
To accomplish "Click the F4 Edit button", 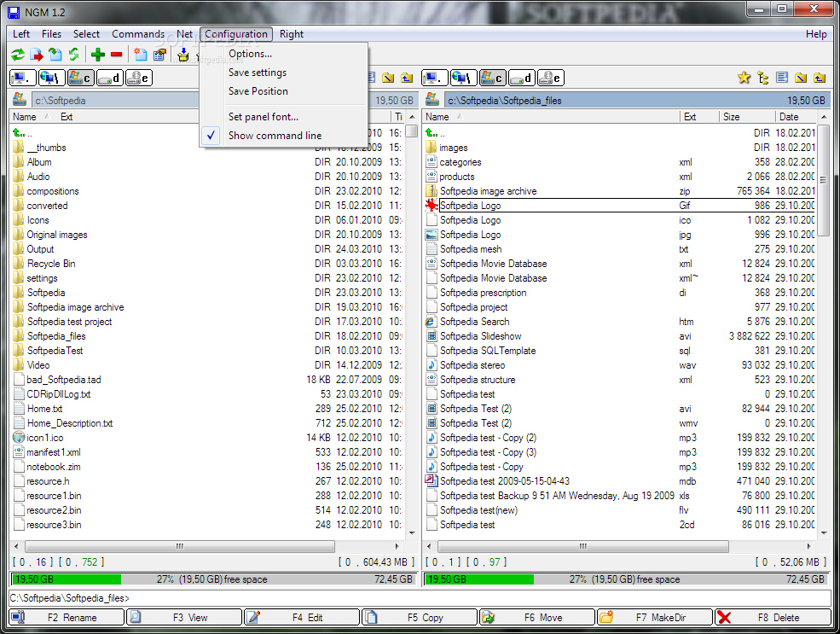I will [302, 617].
